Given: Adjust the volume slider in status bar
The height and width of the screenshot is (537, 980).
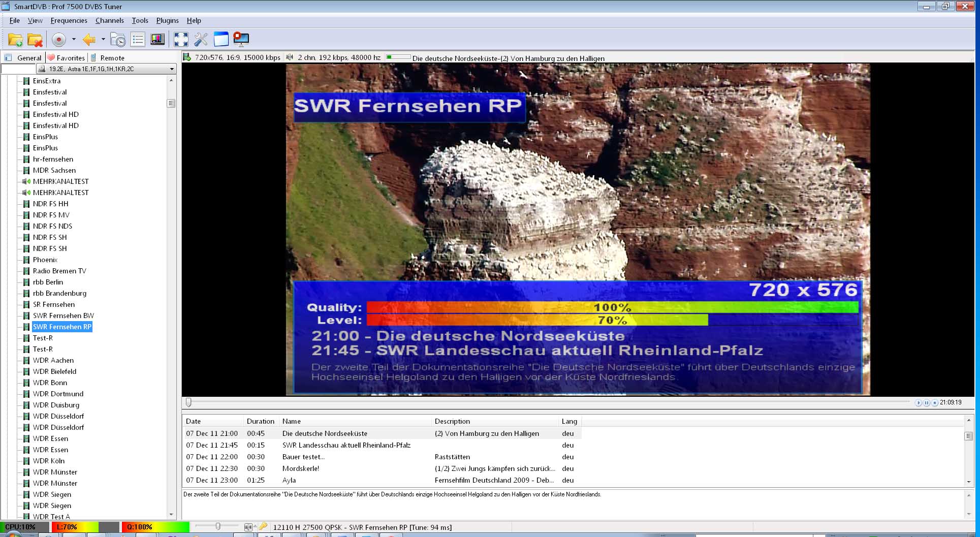Looking at the screenshot, I should tap(217, 527).
